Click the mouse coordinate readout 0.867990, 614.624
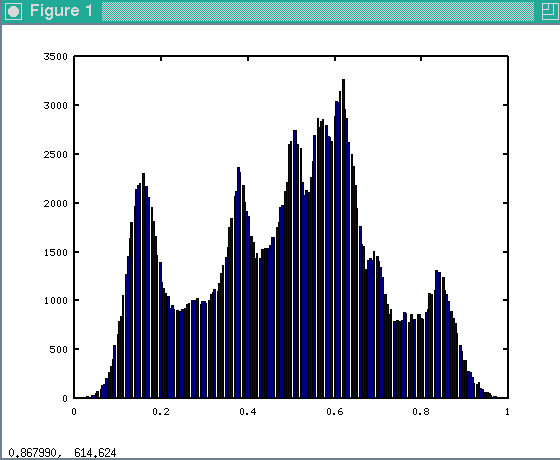The image size is (560, 460). (x=62, y=453)
